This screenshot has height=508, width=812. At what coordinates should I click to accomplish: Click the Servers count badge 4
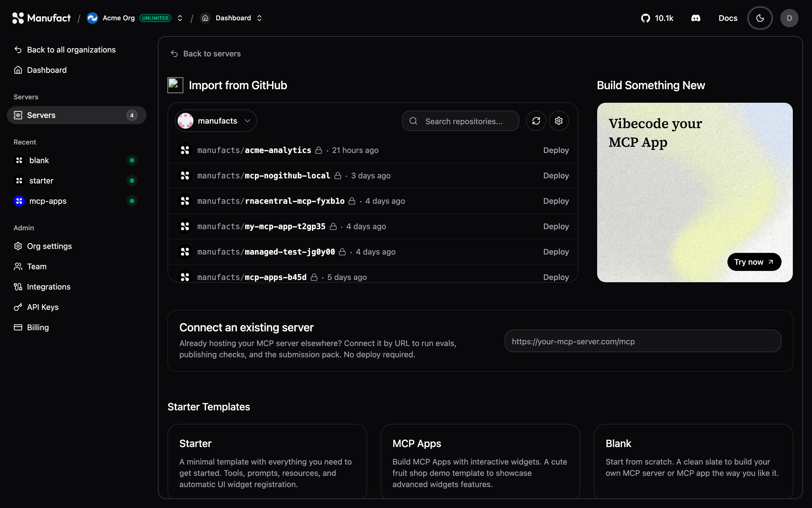pyautogui.click(x=132, y=115)
